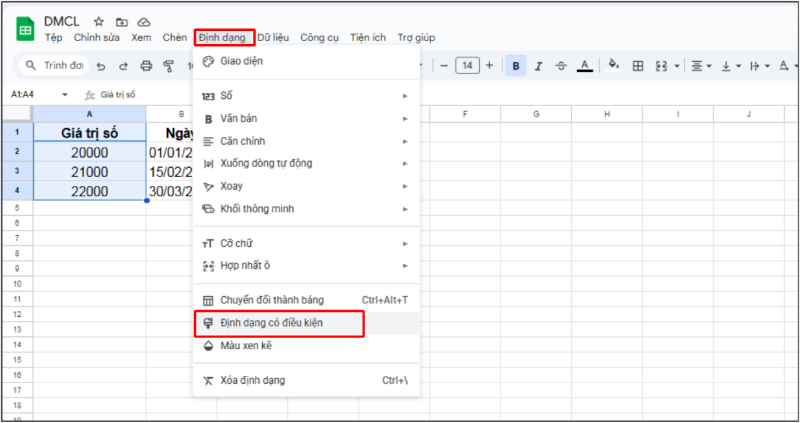Expand the Khối thông minh submenu
The image size is (800, 423).
tap(306, 209)
